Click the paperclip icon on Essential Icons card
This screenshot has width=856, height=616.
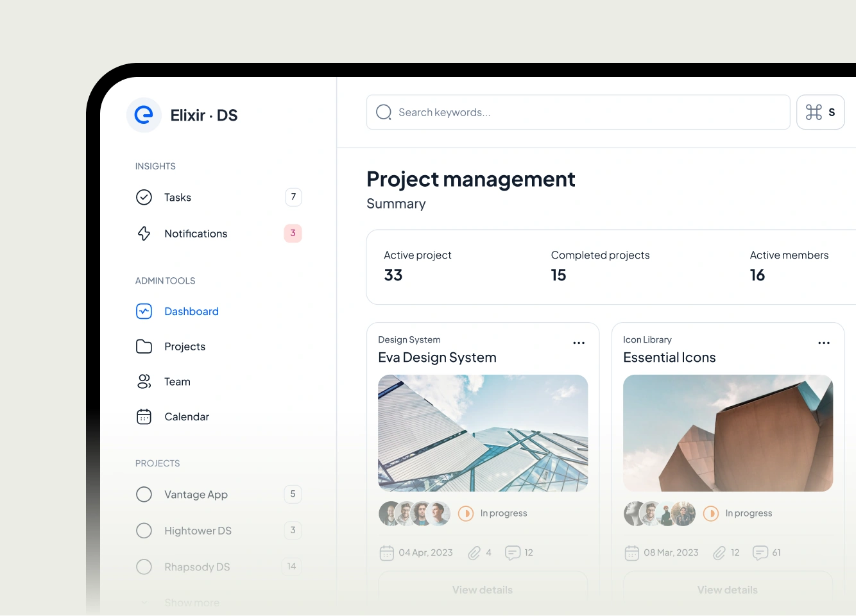pyautogui.click(x=719, y=552)
